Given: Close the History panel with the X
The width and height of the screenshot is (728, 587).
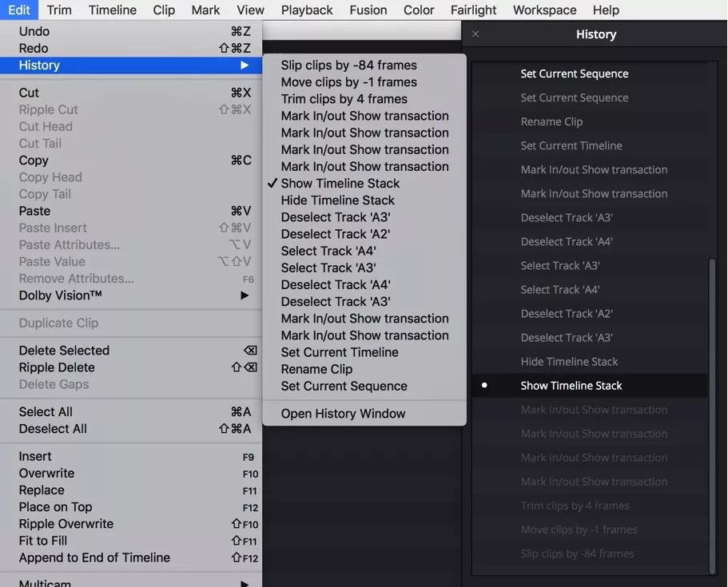Looking at the screenshot, I should pyautogui.click(x=475, y=34).
